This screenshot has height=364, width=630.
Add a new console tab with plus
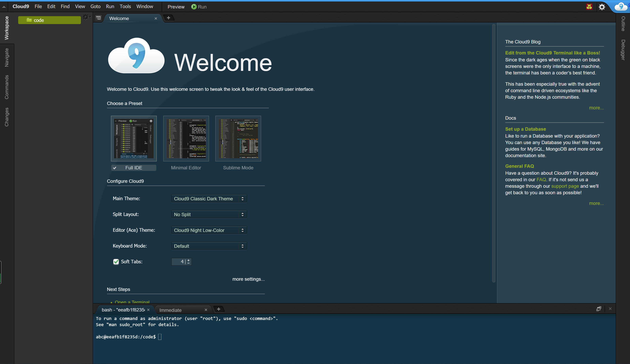point(218,309)
